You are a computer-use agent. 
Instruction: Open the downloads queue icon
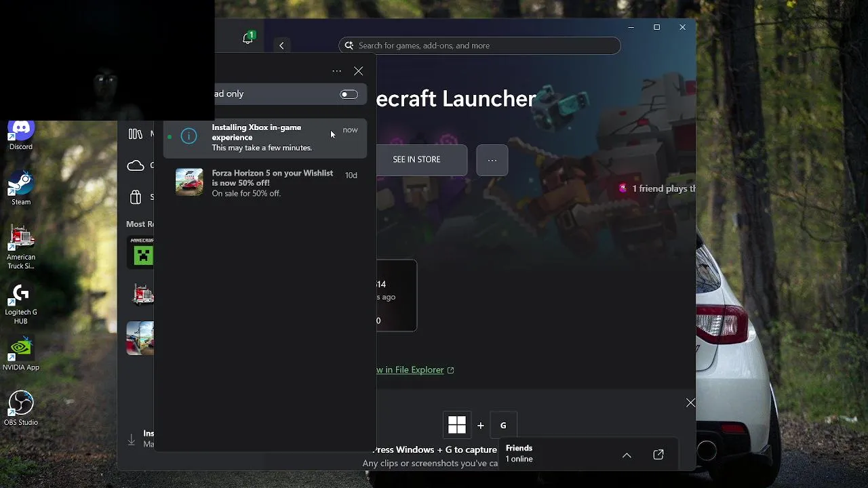pos(132,440)
